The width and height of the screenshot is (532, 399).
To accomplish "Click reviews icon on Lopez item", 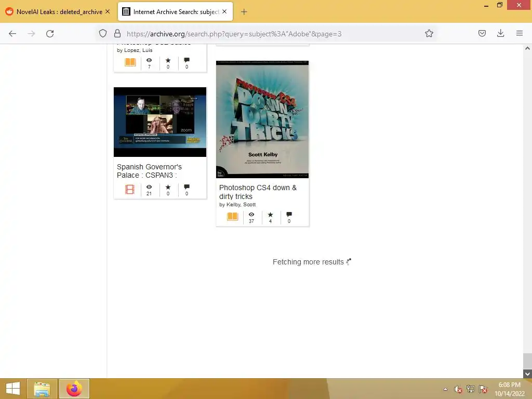I will click(187, 60).
